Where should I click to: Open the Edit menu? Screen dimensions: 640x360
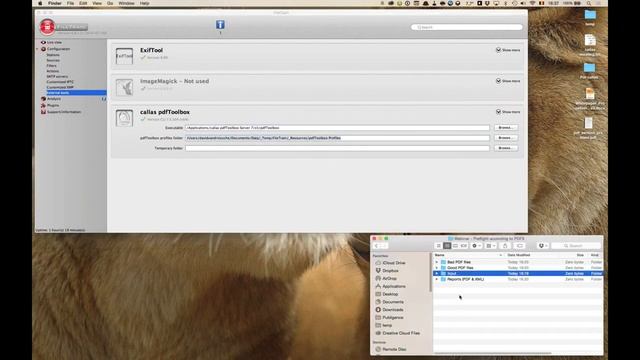(x=83, y=3)
